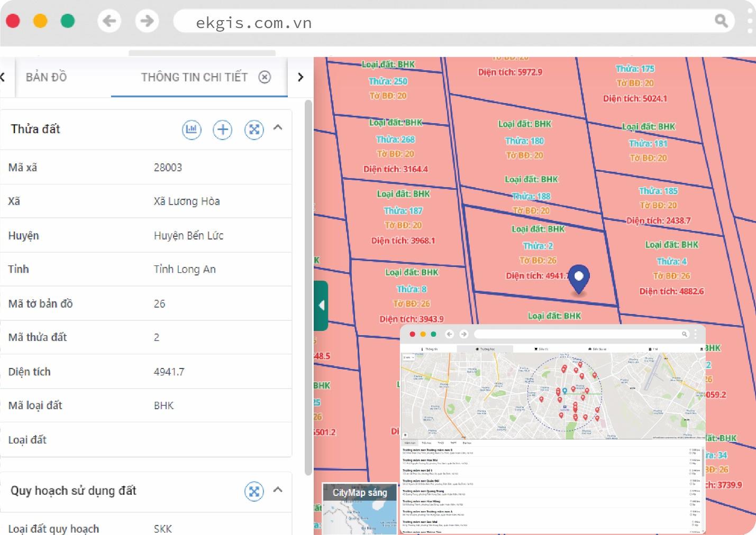Image resolution: width=756 pixels, height=535 pixels.
Task: Click the Loại đất quy hoạch value SKK
Action: [163, 529]
